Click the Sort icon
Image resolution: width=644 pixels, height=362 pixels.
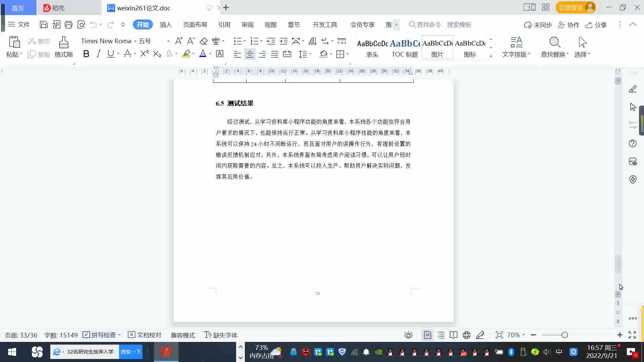313,41
